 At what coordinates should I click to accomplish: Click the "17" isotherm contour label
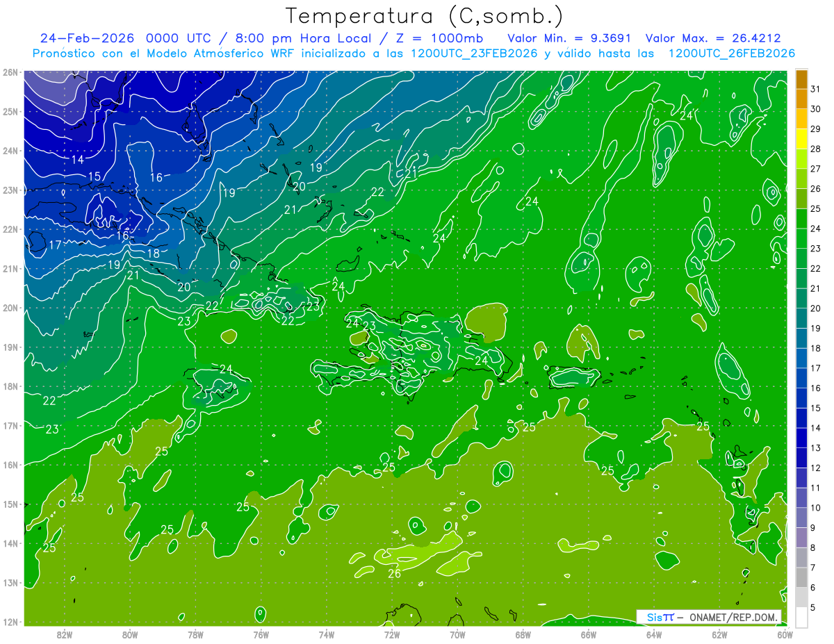click(55, 245)
